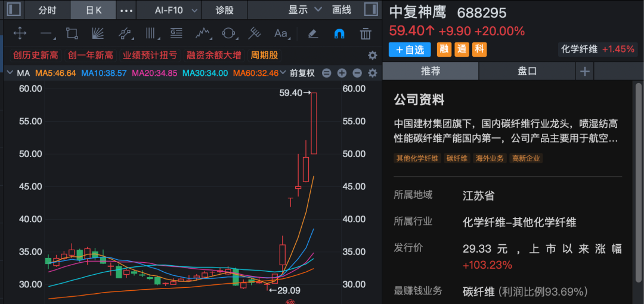Open settings gear beside stock tags

coord(373,56)
